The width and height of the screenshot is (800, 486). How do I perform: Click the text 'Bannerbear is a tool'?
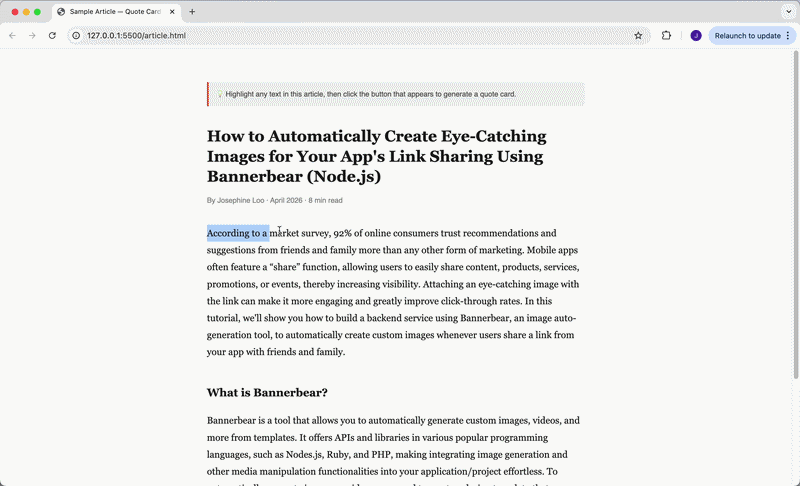[249, 421]
